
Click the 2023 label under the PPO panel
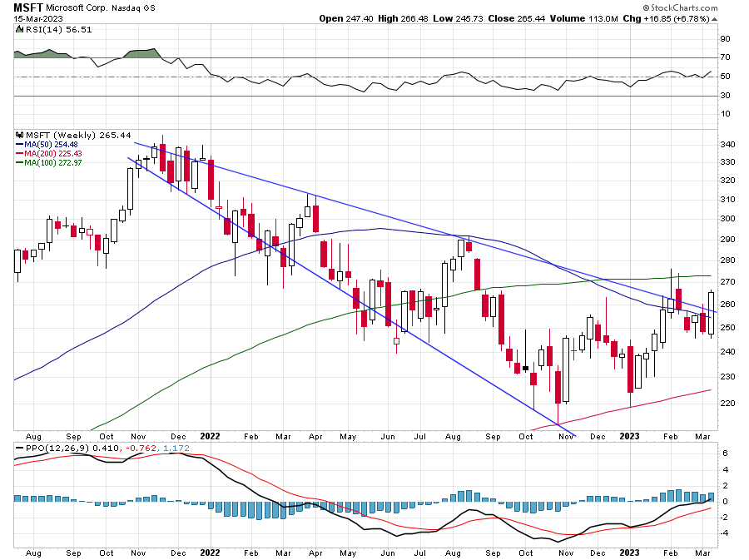[x=630, y=553]
